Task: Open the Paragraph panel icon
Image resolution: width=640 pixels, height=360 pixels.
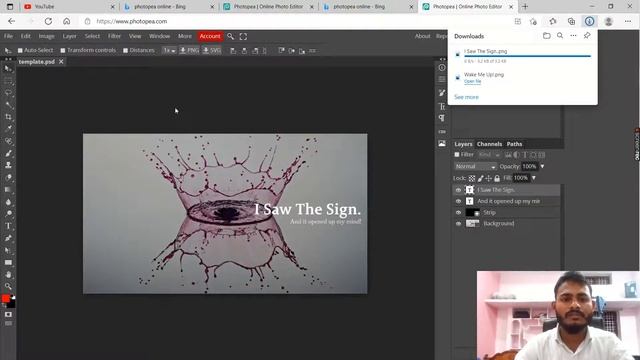Action: [x=442, y=118]
